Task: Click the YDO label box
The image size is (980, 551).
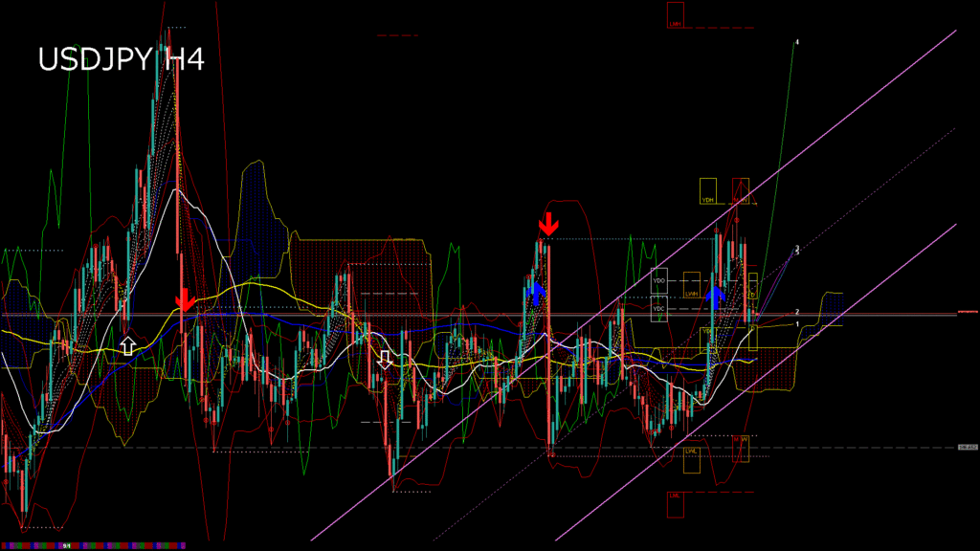Action: [658, 282]
